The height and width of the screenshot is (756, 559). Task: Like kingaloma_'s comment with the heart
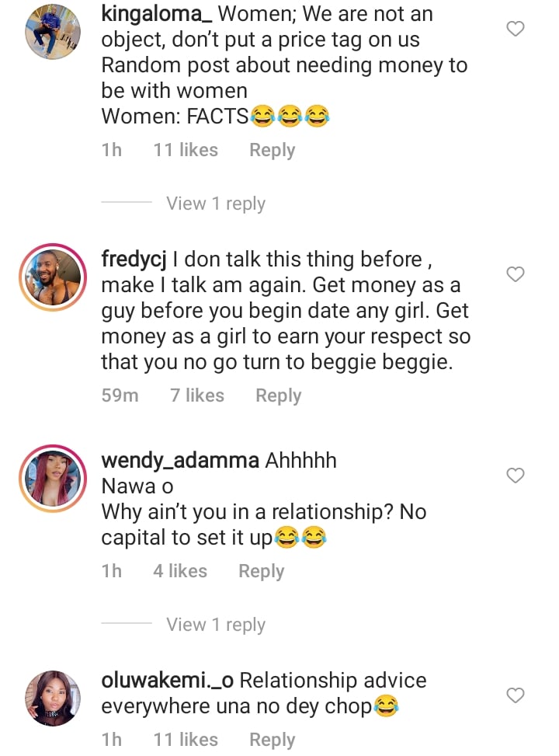click(x=516, y=30)
